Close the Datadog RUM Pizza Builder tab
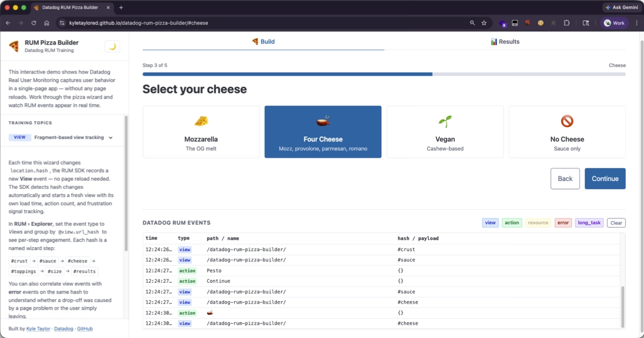Image resolution: width=644 pixels, height=338 pixels. (108, 8)
